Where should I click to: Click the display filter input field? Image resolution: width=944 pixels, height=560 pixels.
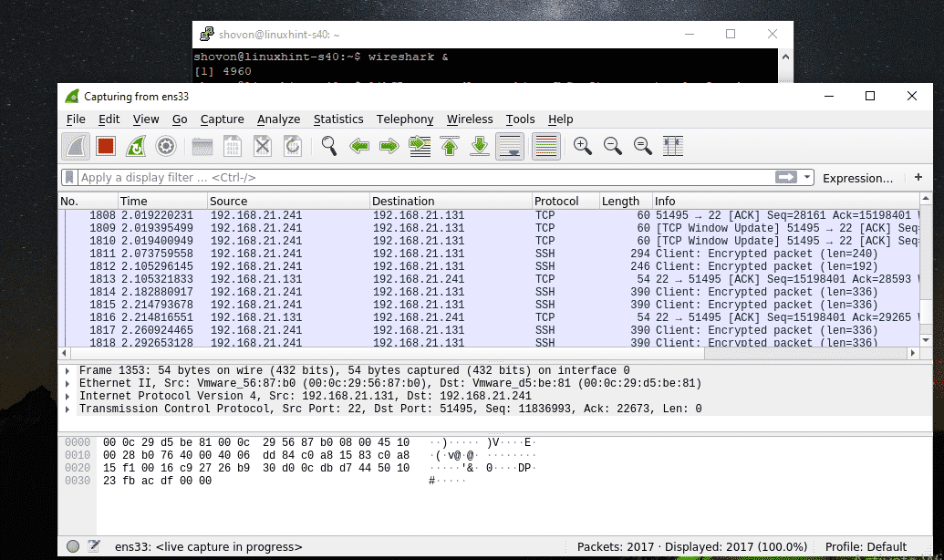[x=420, y=178]
